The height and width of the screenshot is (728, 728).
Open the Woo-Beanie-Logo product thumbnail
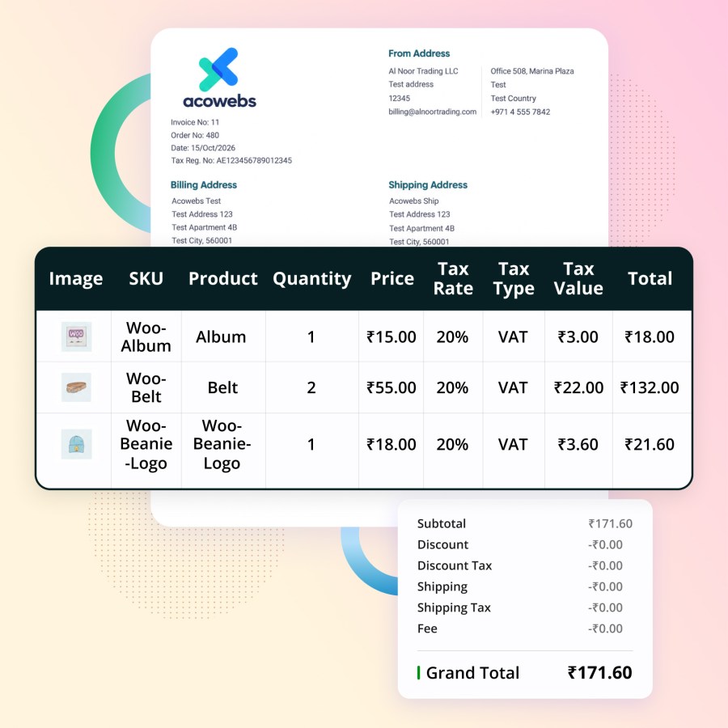[76, 444]
